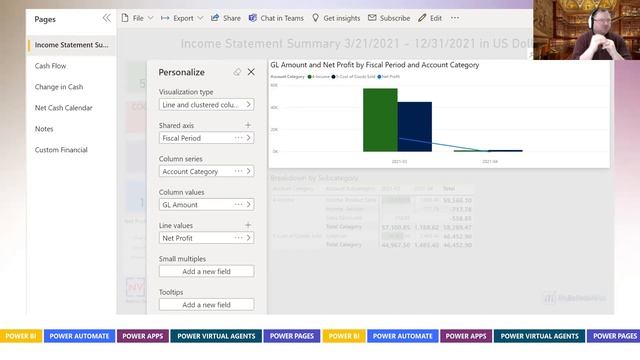Click the Subscribe envelope icon
This screenshot has height=360, width=640.
[372, 18]
